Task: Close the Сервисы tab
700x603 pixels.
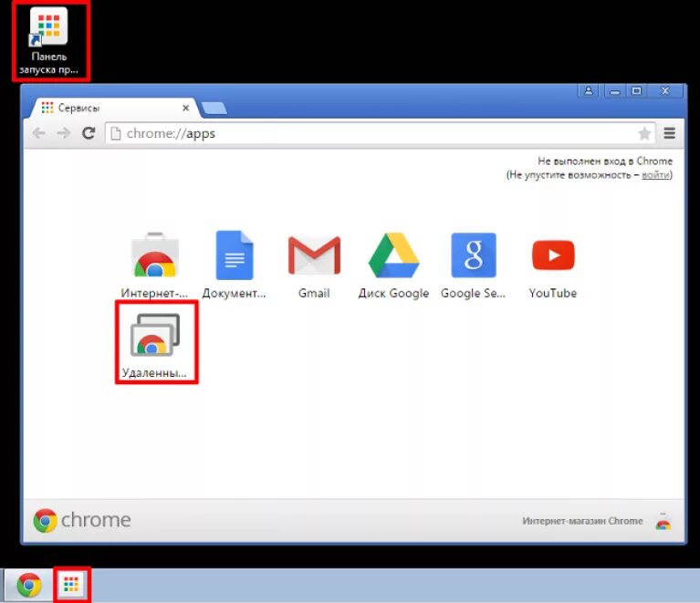Action: (x=185, y=108)
